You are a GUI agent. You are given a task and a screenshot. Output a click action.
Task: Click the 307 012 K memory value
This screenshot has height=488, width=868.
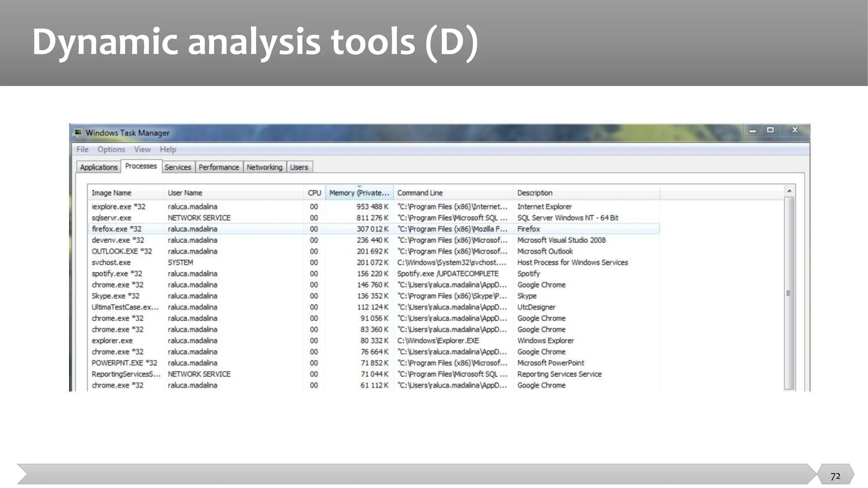[x=372, y=229]
